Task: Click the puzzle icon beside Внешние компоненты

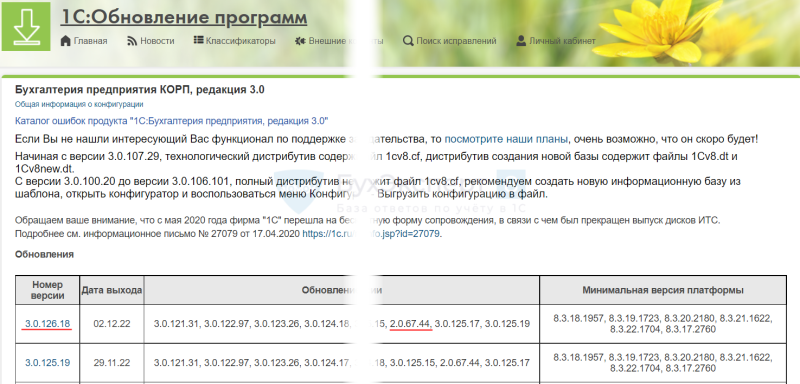Action: [x=300, y=41]
